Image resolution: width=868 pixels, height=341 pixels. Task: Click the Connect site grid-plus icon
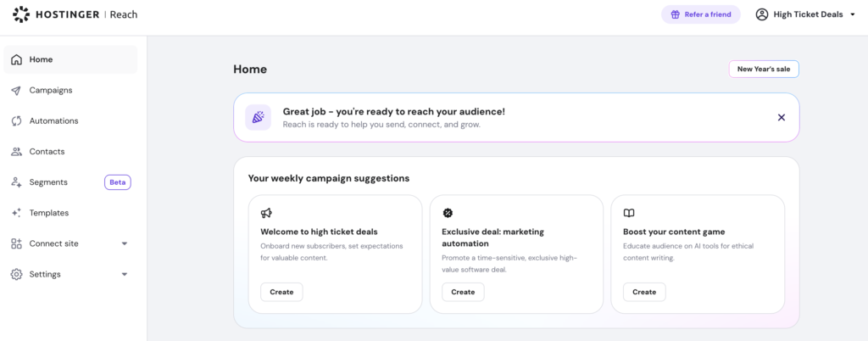click(x=17, y=243)
